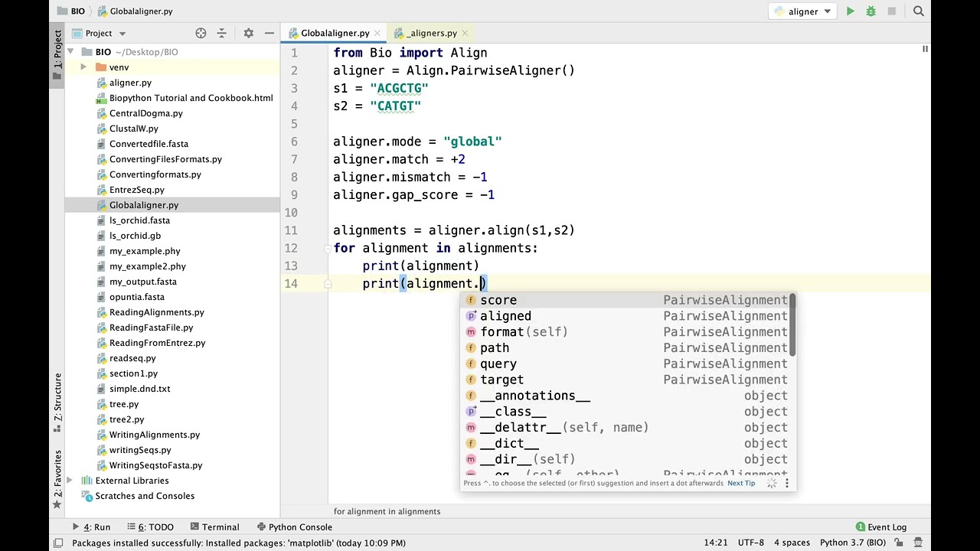Image resolution: width=980 pixels, height=551 pixels.
Task: Open simple.dnd.txt file
Action: pyautogui.click(x=139, y=389)
